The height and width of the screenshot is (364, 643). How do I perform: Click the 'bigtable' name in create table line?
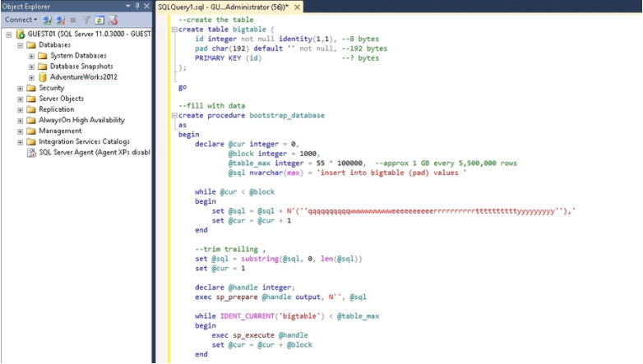(x=249, y=30)
